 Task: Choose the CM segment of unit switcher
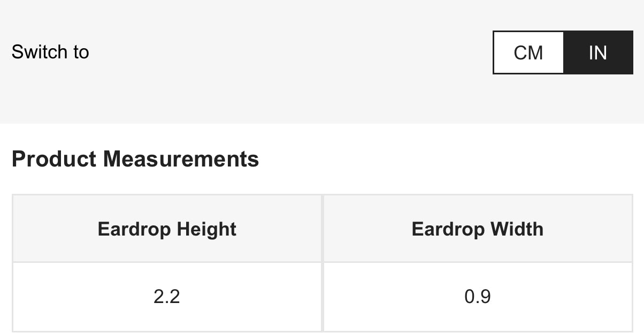pyautogui.click(x=528, y=52)
